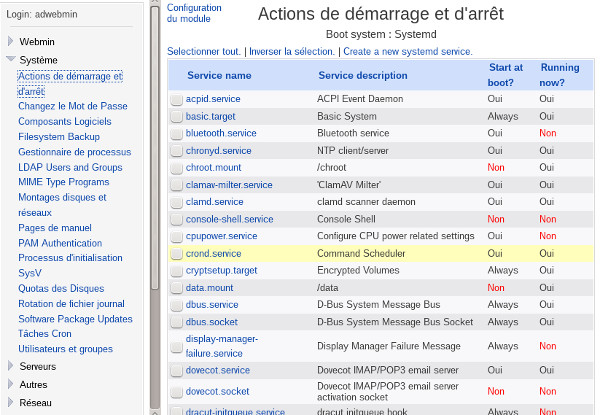This screenshot has height=415, width=600.
Task: Open Filesystem Backup module
Action: tap(59, 137)
